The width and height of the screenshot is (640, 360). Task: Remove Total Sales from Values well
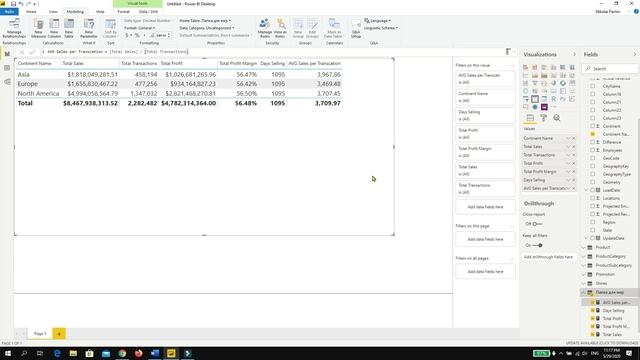pyautogui.click(x=573, y=147)
